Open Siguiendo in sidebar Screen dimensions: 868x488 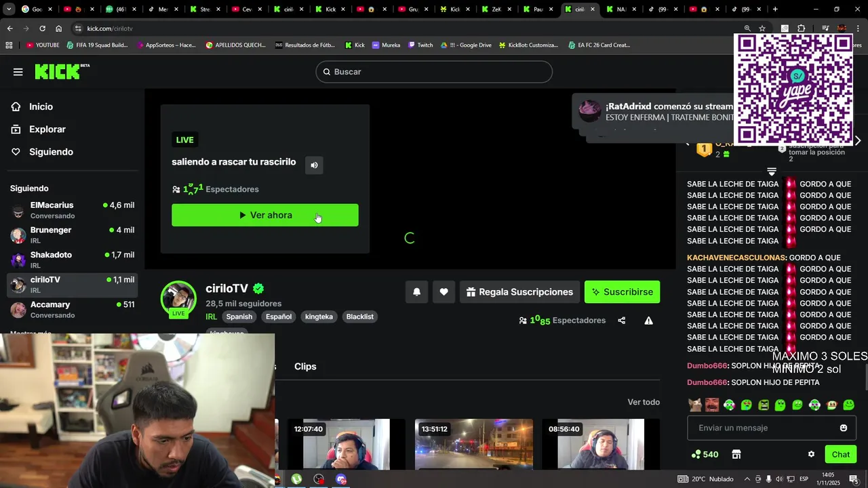pyautogui.click(x=51, y=152)
